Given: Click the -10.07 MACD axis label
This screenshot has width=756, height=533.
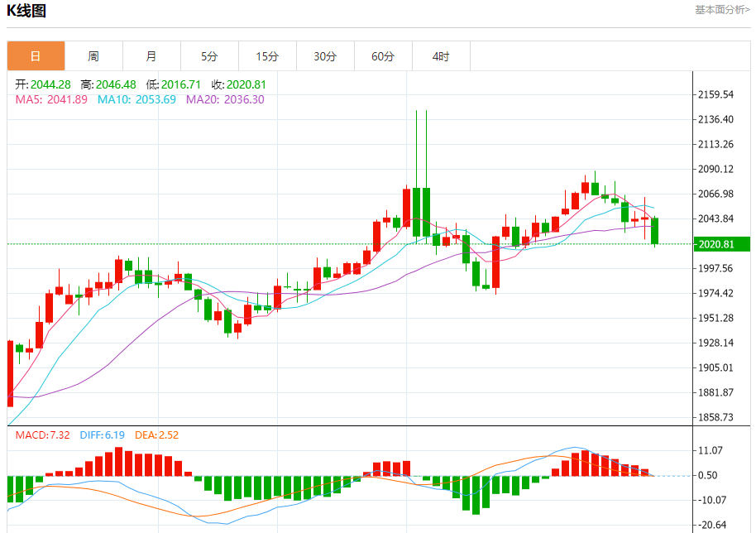Looking at the screenshot, I should (x=711, y=500).
